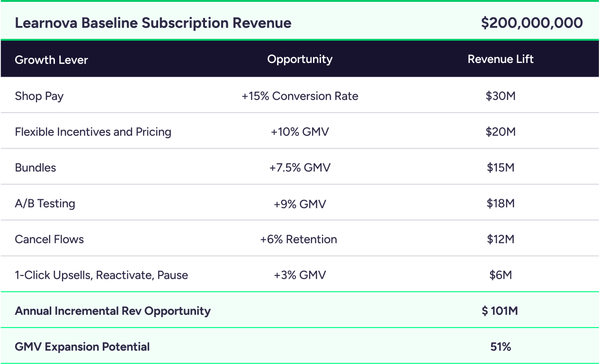Select the $18M revenue lift cell

[501, 204]
